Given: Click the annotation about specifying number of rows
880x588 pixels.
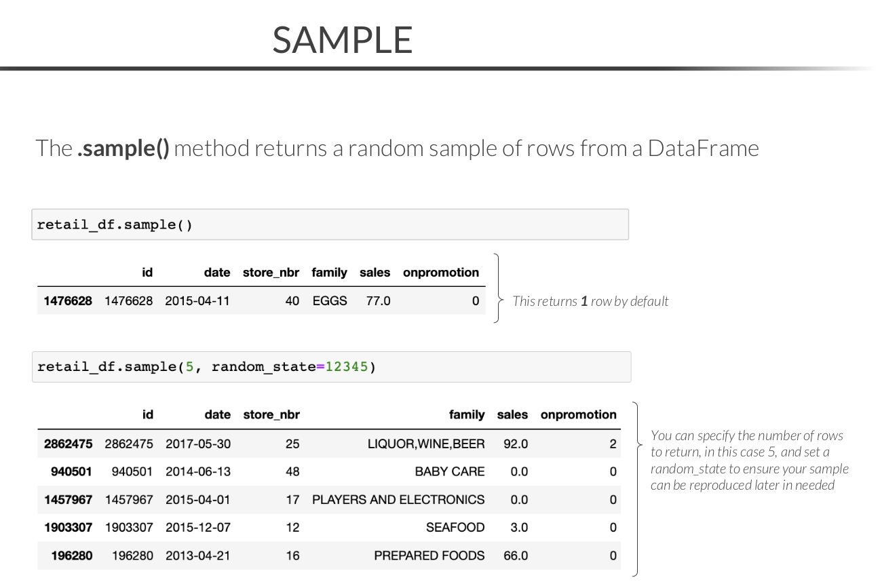Looking at the screenshot, I should click(x=749, y=460).
